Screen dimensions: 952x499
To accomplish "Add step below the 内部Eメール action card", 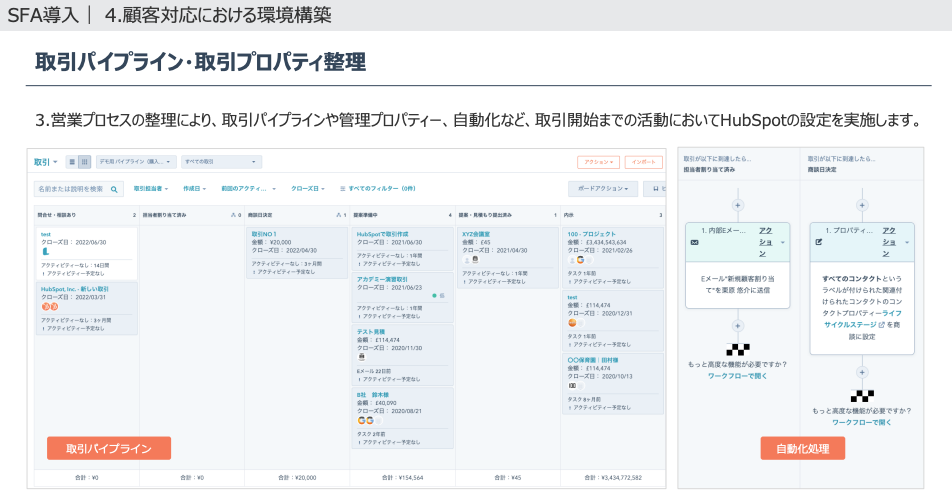I will tap(738, 326).
